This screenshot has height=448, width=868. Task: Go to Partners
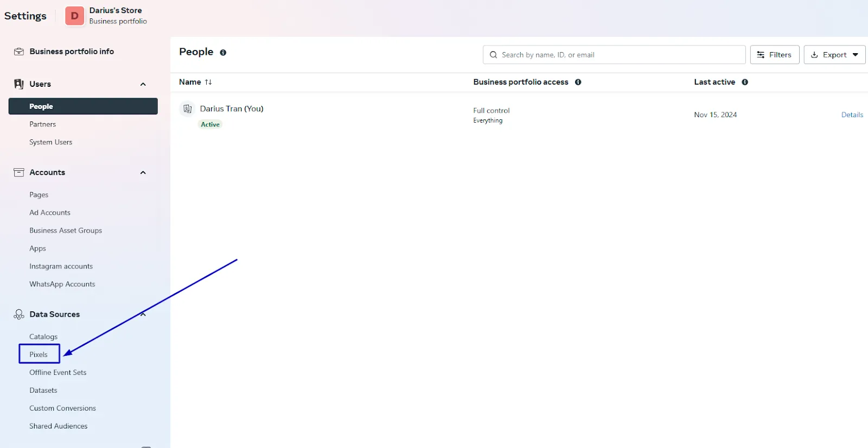[x=43, y=124]
